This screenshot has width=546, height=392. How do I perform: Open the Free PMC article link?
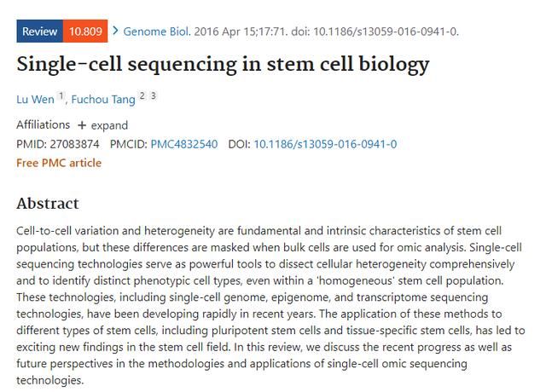59,163
